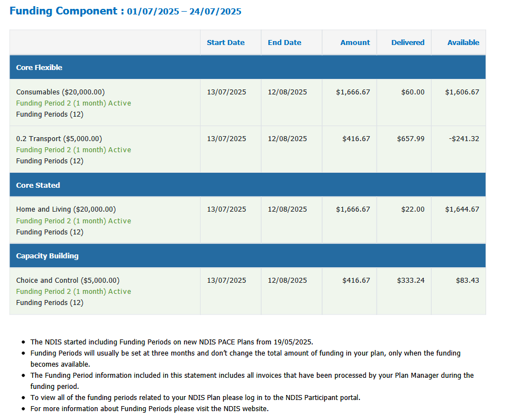Screen dimensions: 515x420
Task: Click Funding Periods (12) under Consumables
Action: tap(49, 114)
